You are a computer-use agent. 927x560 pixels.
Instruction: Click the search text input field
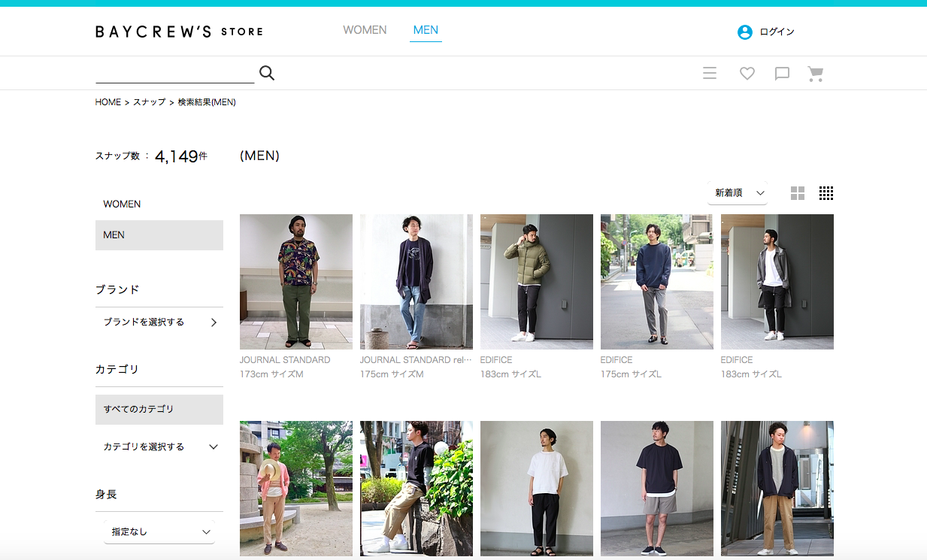click(x=175, y=73)
